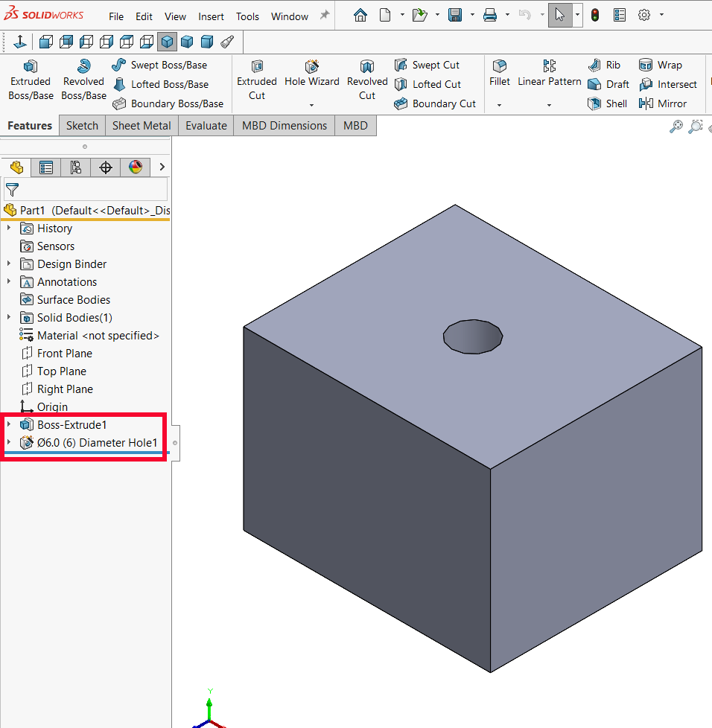The width and height of the screenshot is (712, 728).
Task: Click the Swept Boss/Base button
Action: tap(160, 65)
